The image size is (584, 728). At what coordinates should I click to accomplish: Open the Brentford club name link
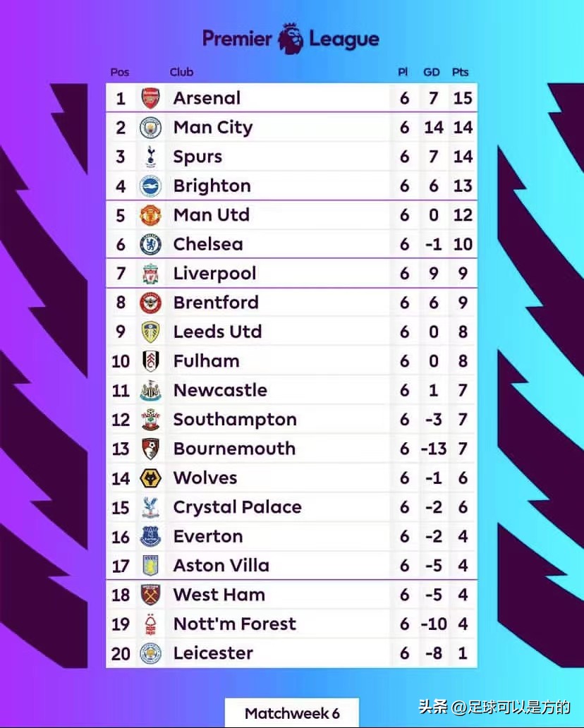click(x=217, y=303)
